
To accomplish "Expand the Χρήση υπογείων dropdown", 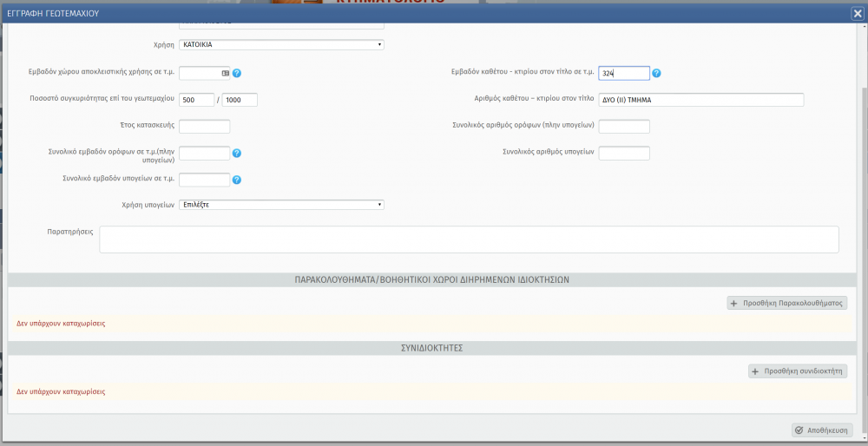I will [281, 205].
